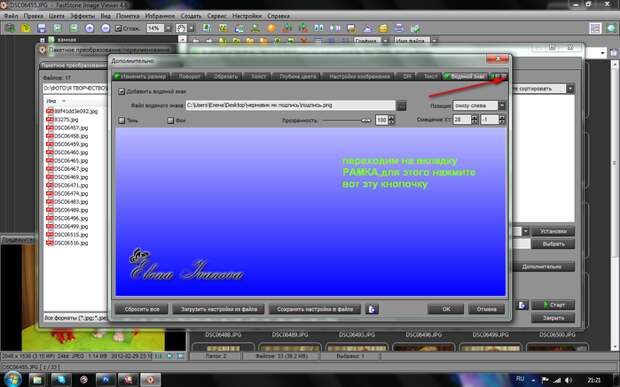Click the Отмена button
This screenshot has height=387, width=620.
(x=486, y=309)
